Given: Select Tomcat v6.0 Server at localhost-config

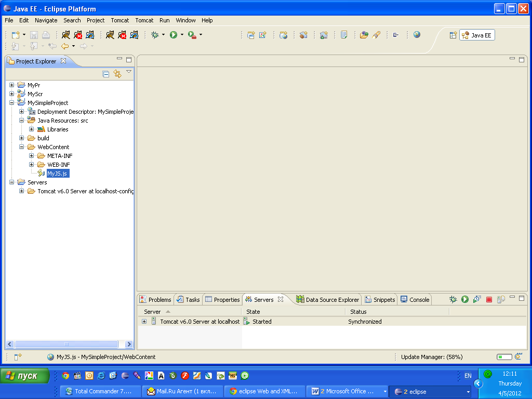Looking at the screenshot, I should tap(85, 191).
